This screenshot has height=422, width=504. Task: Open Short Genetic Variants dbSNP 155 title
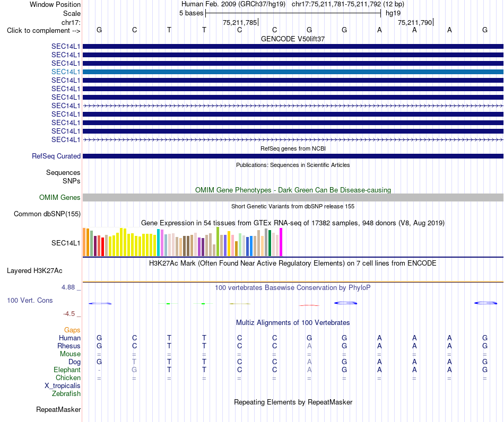293,207
